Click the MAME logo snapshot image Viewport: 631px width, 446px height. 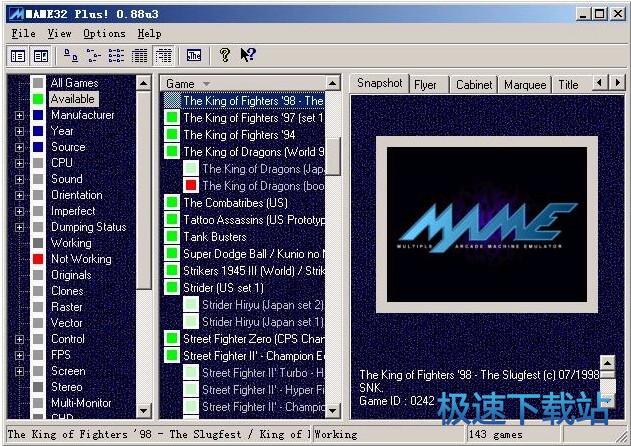pyautogui.click(x=487, y=224)
